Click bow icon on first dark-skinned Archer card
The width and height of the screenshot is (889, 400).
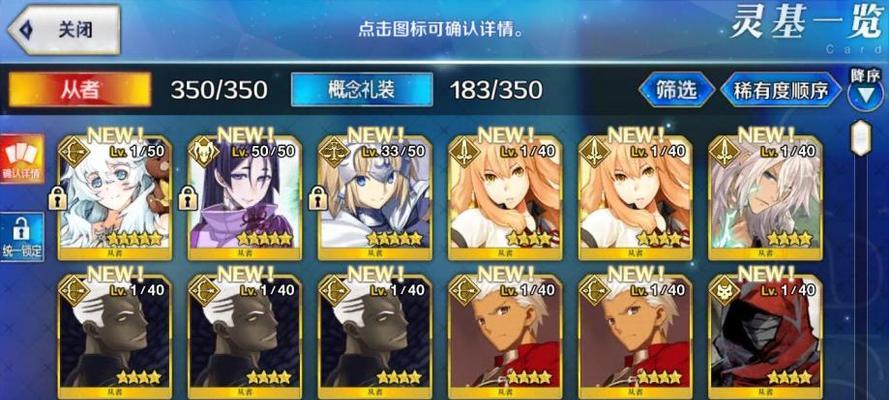(74, 292)
